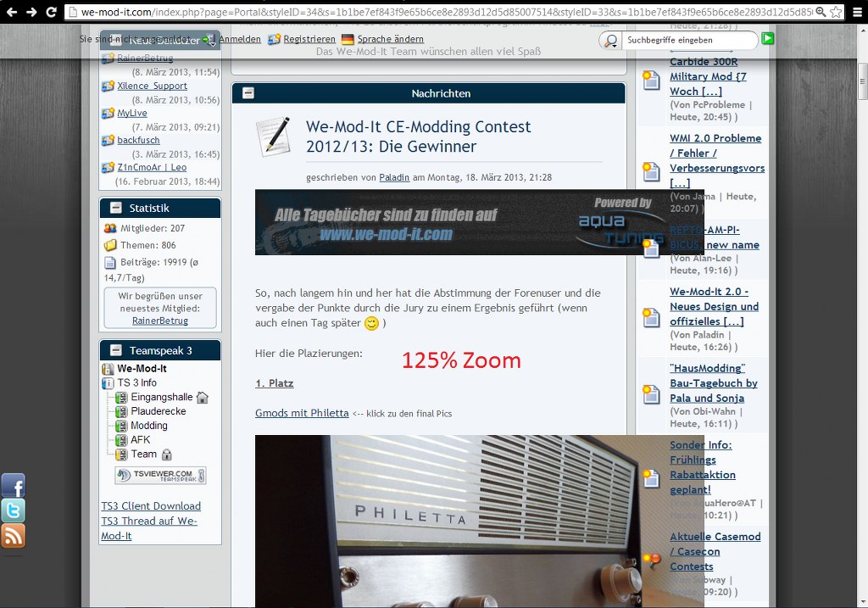Collapse the Statistik box
868x608 pixels.
coord(115,208)
